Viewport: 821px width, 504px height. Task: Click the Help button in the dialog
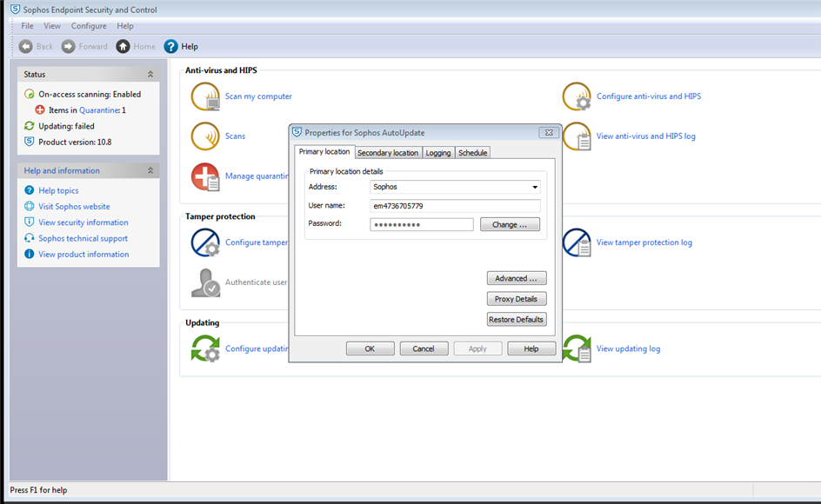point(531,348)
